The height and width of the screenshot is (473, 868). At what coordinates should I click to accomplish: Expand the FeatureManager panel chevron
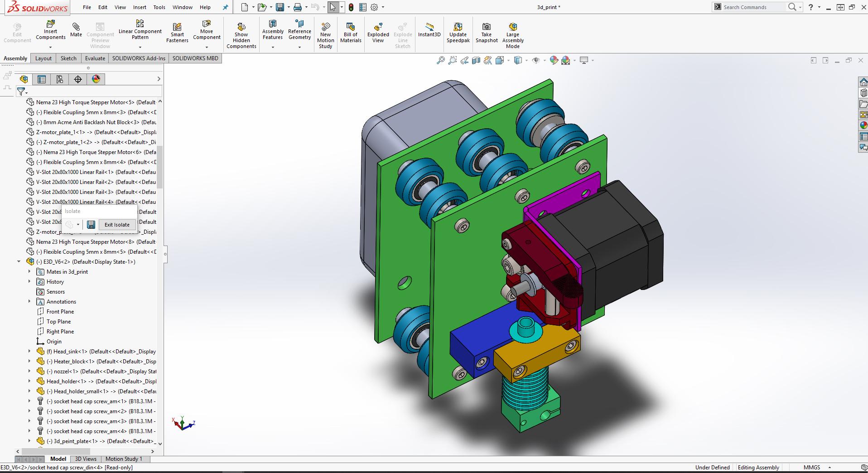(x=159, y=79)
